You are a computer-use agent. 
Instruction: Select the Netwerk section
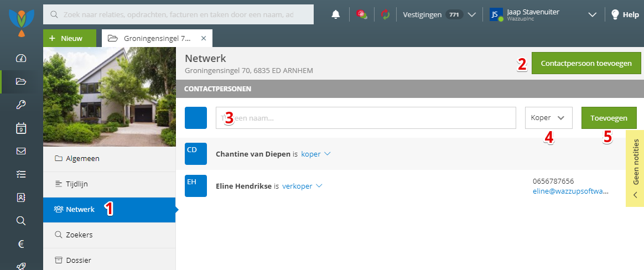click(x=109, y=210)
